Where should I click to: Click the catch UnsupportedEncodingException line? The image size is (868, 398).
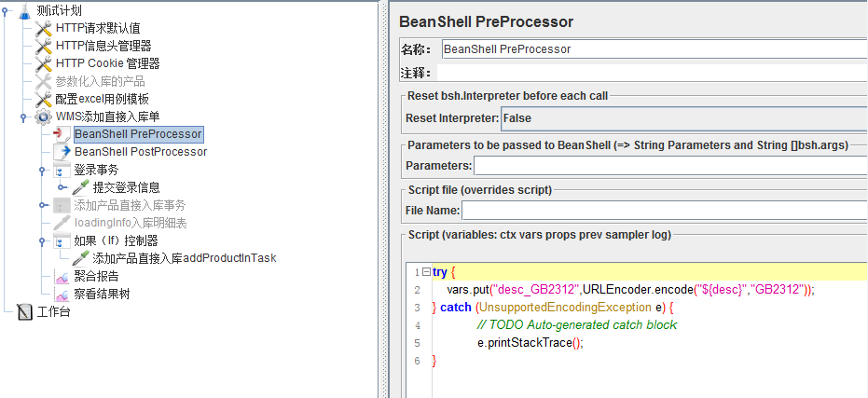click(553, 308)
